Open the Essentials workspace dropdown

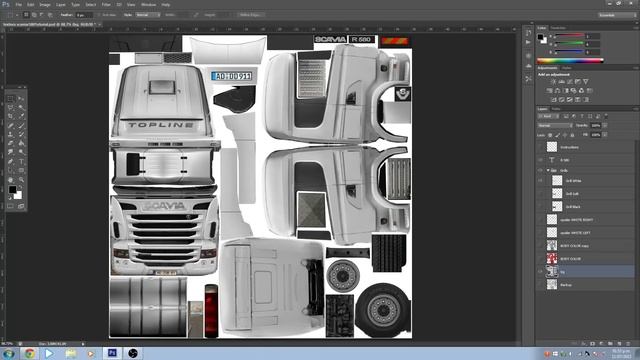point(617,15)
